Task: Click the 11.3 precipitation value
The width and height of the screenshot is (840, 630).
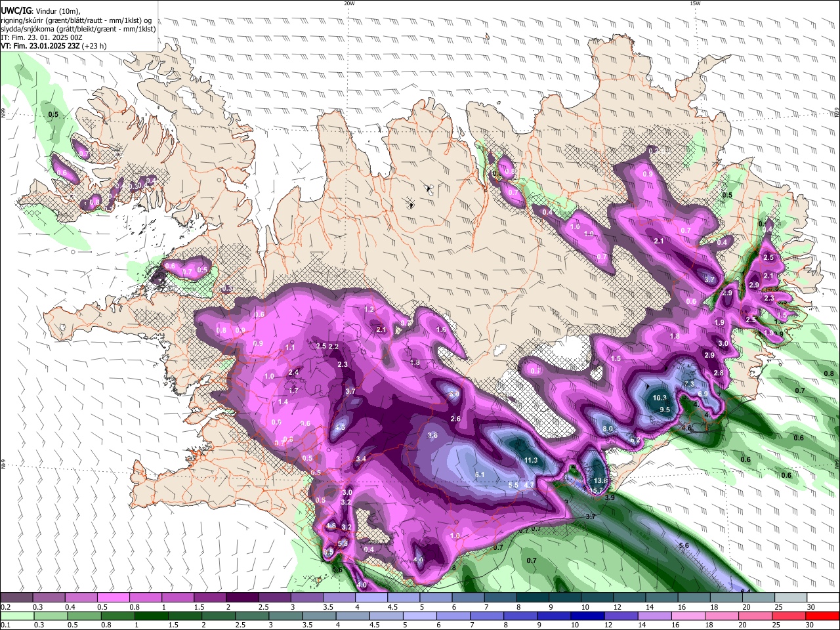Action: click(x=531, y=460)
